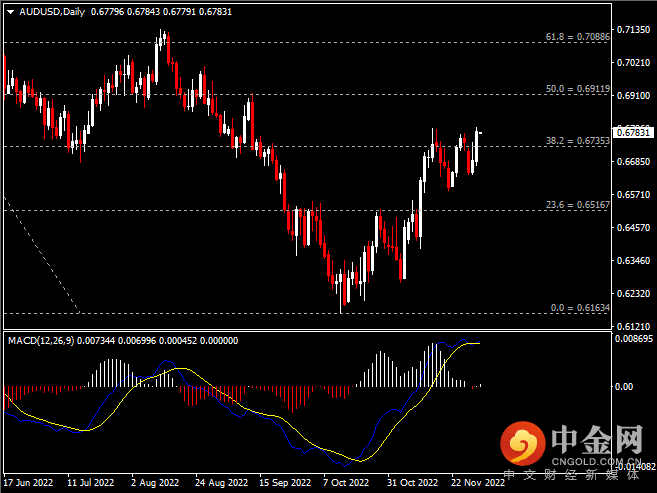
Task: Expand the AUDUSD chart menu triangle
Action: [10, 12]
